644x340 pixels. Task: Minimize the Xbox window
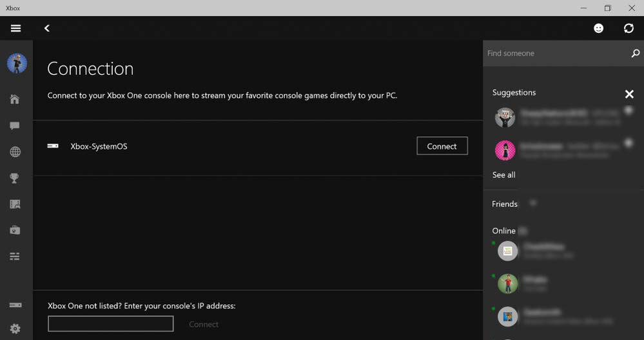point(583,8)
